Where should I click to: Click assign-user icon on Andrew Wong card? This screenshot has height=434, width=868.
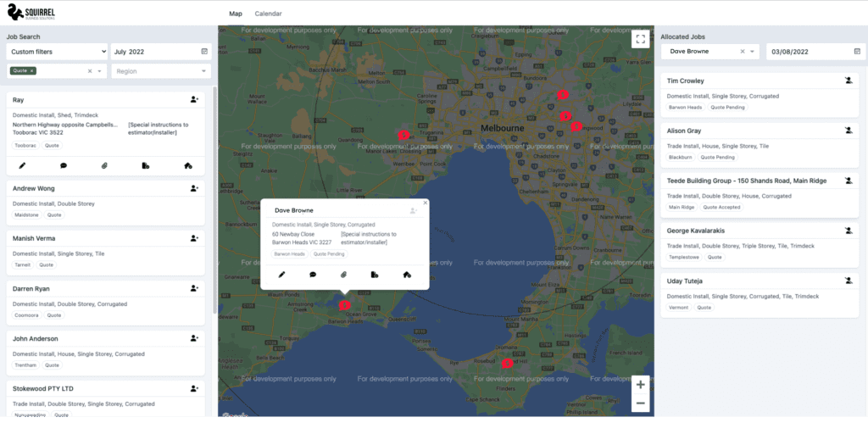194,188
